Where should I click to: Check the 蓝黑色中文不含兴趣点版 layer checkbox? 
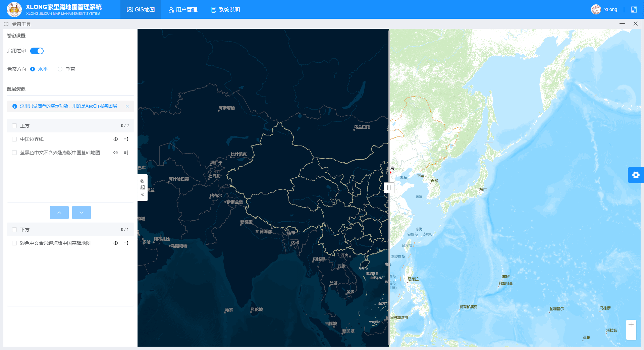14,153
